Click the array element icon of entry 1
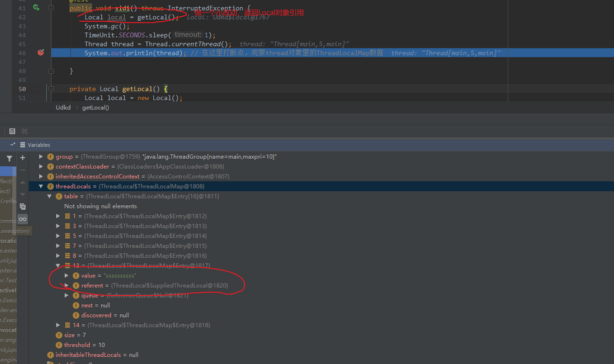This screenshot has height=364, width=614. (67, 216)
